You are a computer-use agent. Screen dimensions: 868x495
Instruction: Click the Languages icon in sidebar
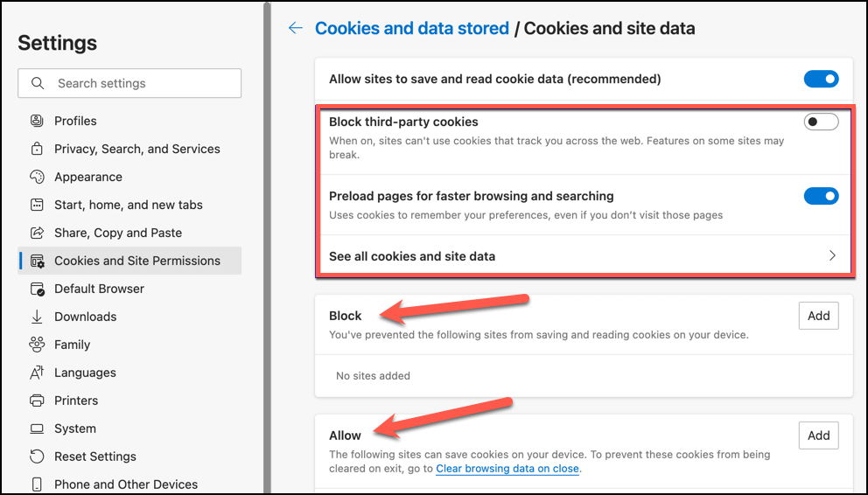pyautogui.click(x=37, y=373)
